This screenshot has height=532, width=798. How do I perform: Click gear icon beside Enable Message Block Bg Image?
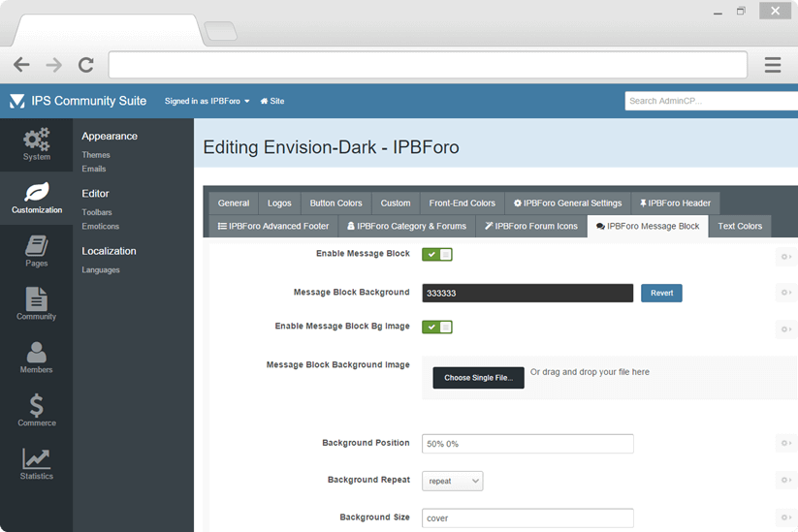[786, 329]
